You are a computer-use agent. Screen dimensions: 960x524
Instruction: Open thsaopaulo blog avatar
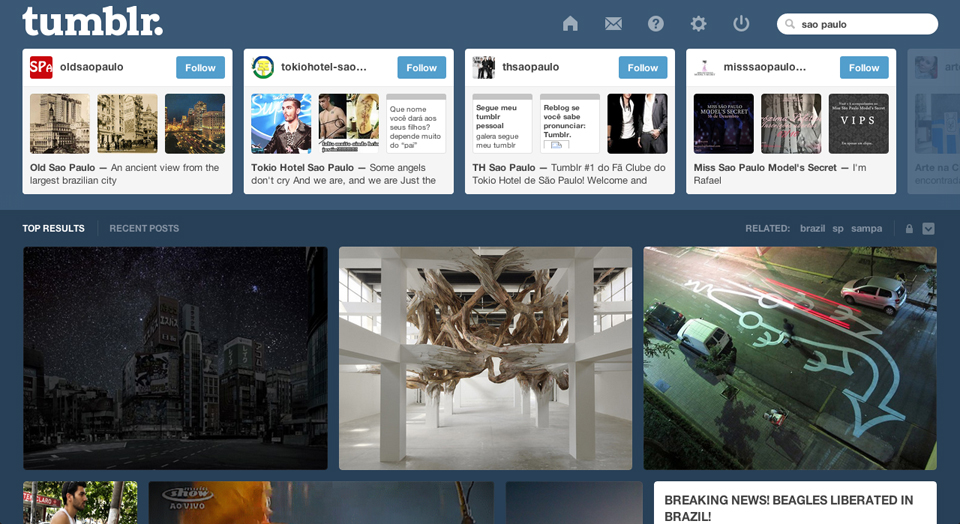pos(484,67)
